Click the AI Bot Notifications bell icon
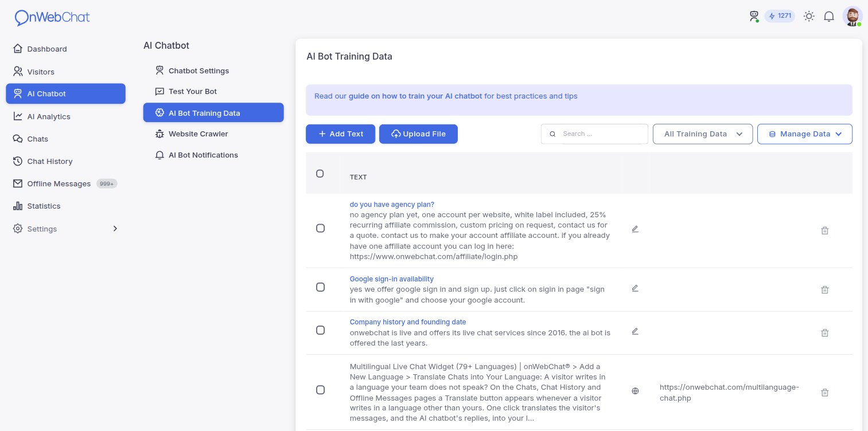 pyautogui.click(x=160, y=155)
